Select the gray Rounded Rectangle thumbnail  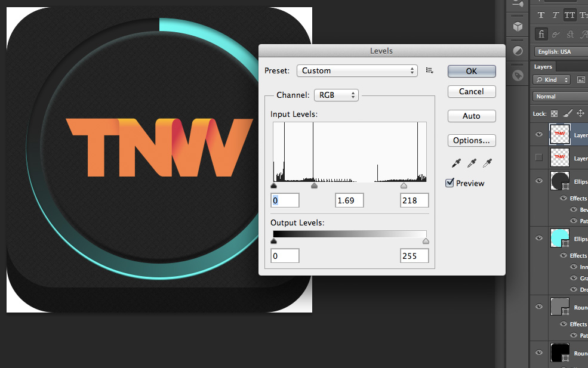(x=560, y=307)
